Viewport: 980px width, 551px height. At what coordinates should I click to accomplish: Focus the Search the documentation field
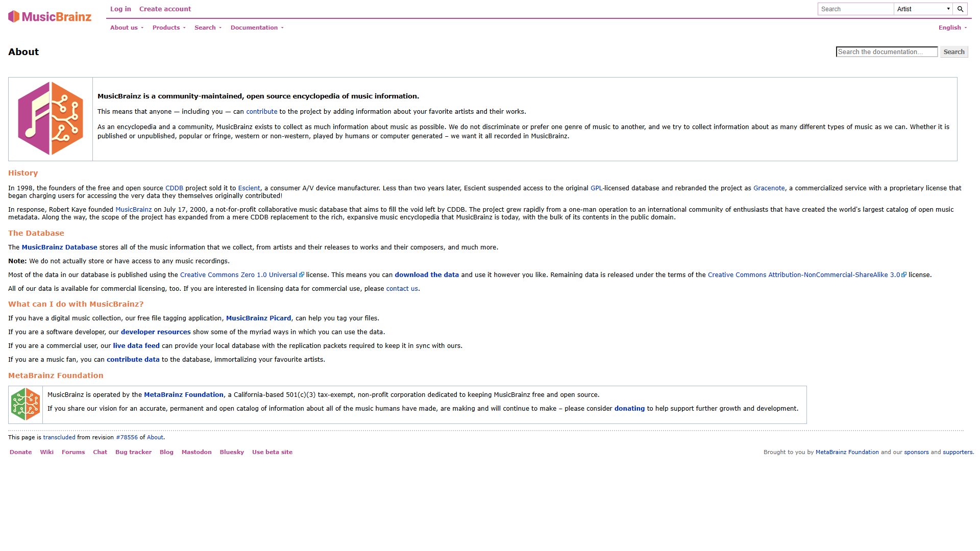pyautogui.click(x=887, y=52)
